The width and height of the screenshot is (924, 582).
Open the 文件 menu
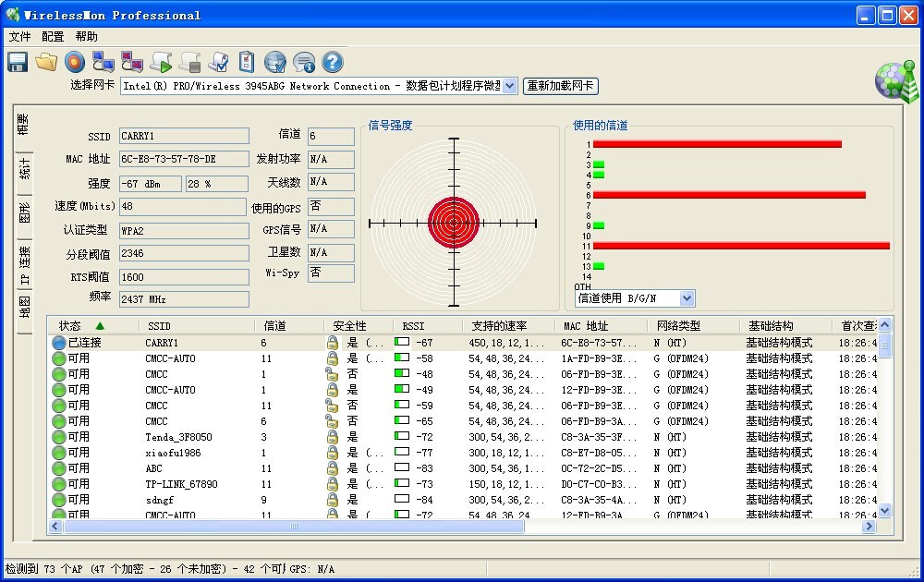click(19, 37)
